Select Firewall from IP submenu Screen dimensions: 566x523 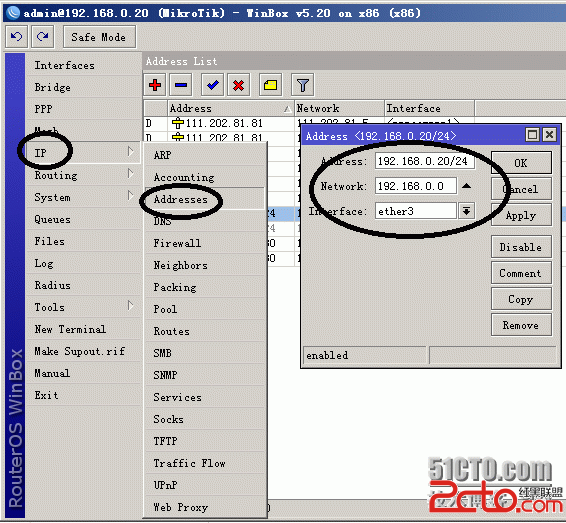[x=205, y=243]
